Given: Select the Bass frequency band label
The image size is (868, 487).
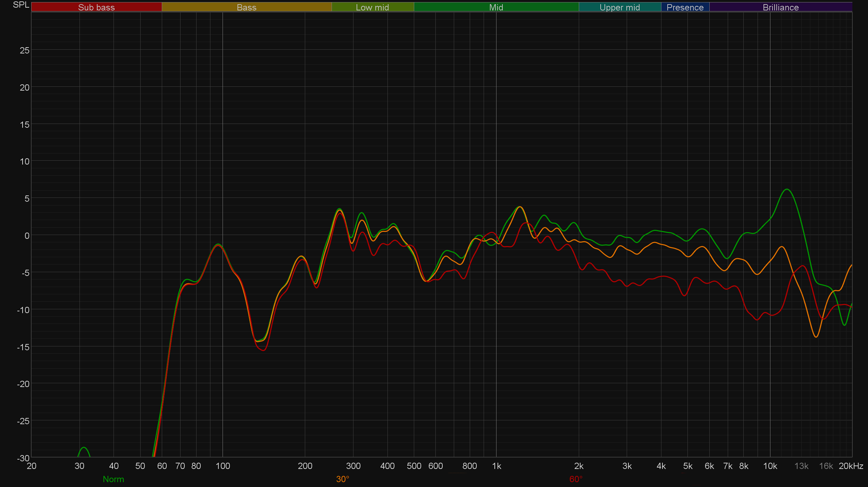Looking at the screenshot, I should (247, 7).
